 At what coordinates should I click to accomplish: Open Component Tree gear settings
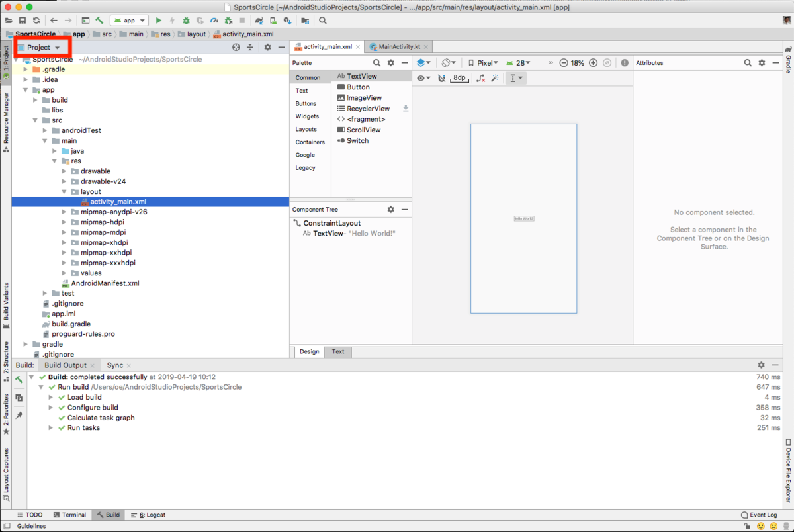pyautogui.click(x=390, y=210)
